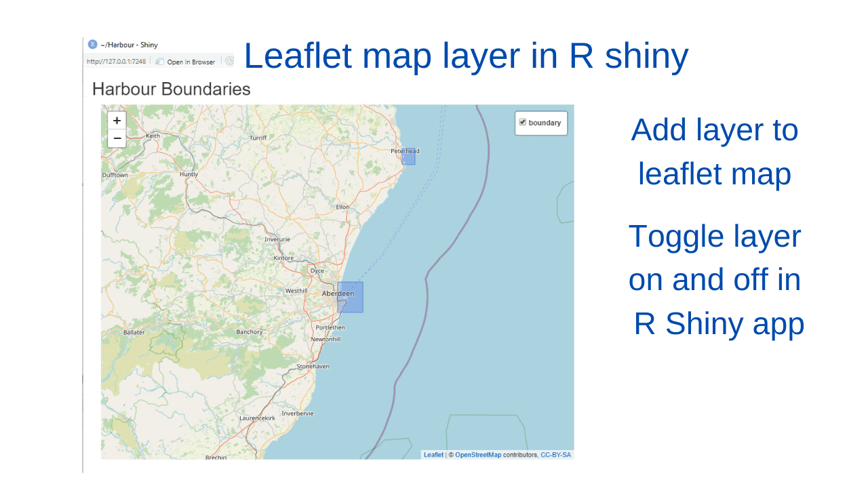This screenshot has height=488, width=868.
Task: Click the 'Ellon' map label
Action: [342, 207]
